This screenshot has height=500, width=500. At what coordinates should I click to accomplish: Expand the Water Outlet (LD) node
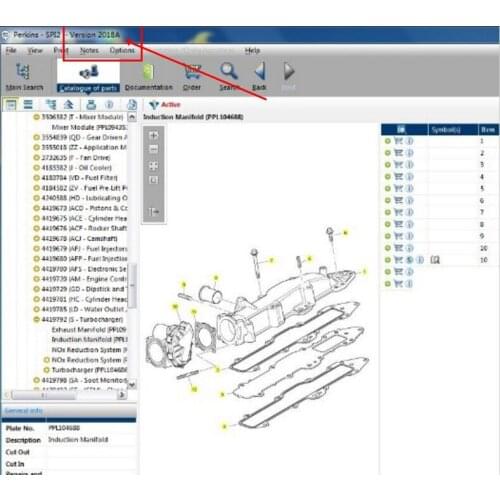tap(37, 309)
